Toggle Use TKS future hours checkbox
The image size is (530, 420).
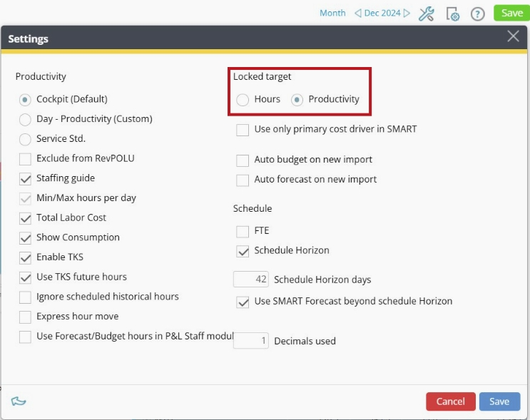click(25, 277)
